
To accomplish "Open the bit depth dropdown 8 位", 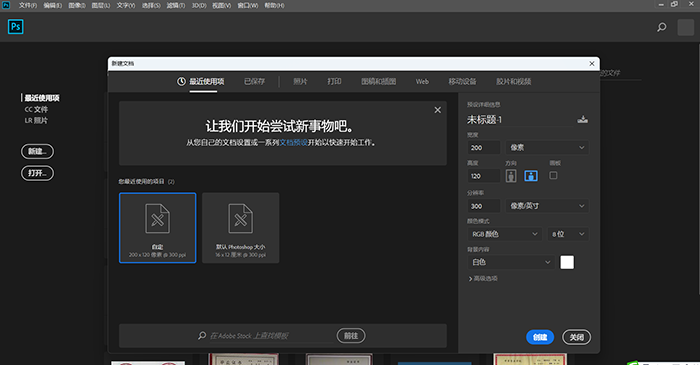I will click(x=568, y=234).
